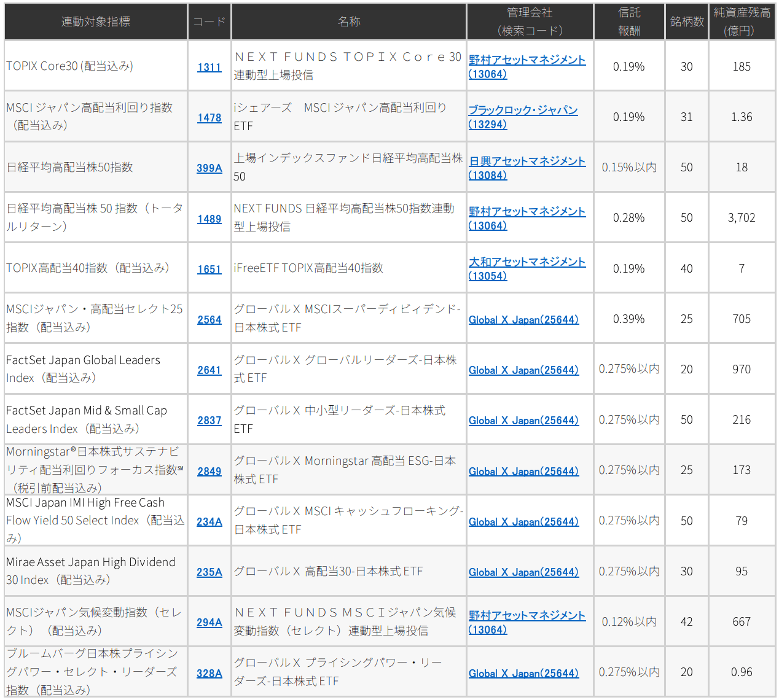The image size is (779, 700).
Task: Open the code 2641 link
Action: (209, 370)
